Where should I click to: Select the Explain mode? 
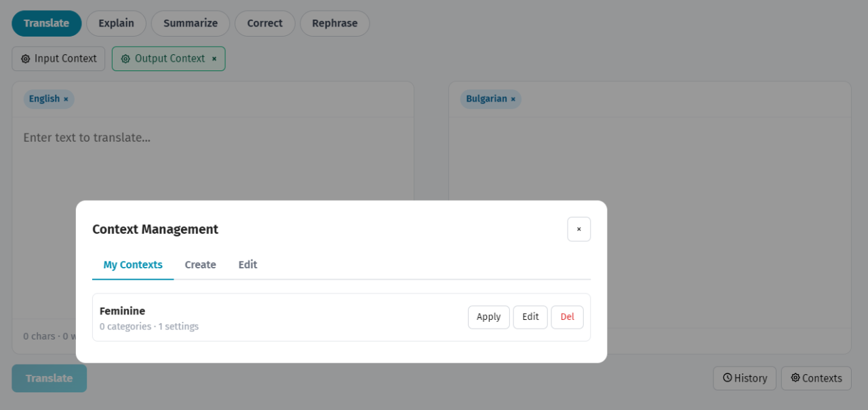click(x=116, y=23)
